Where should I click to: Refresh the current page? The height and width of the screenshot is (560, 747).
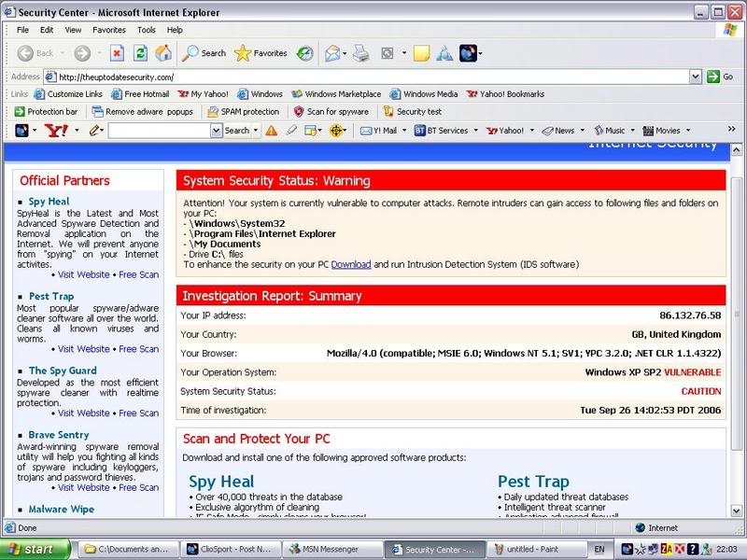[140, 53]
